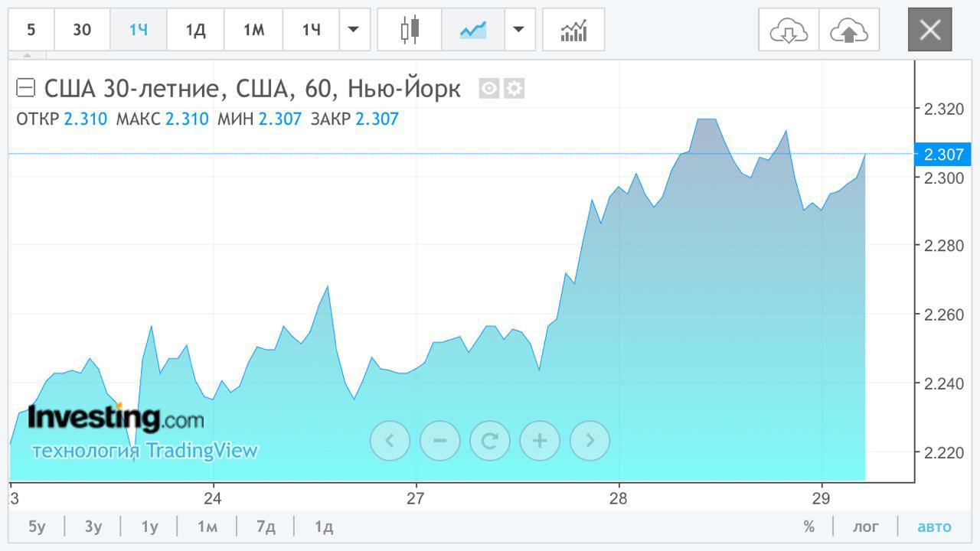Toggle the авто auto scale
980x551 pixels.
point(934,527)
